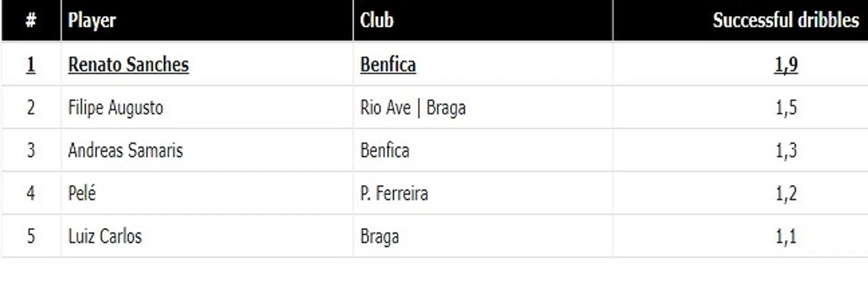The height and width of the screenshot is (287, 868).
Task: Click the 1,1 dribbles value
Action: pyautogui.click(x=785, y=237)
